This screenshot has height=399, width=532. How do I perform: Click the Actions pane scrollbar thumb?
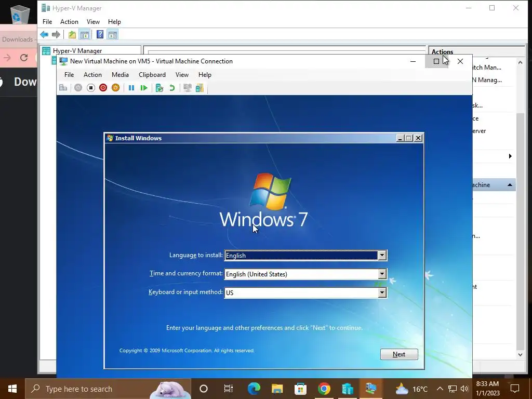[520, 231]
